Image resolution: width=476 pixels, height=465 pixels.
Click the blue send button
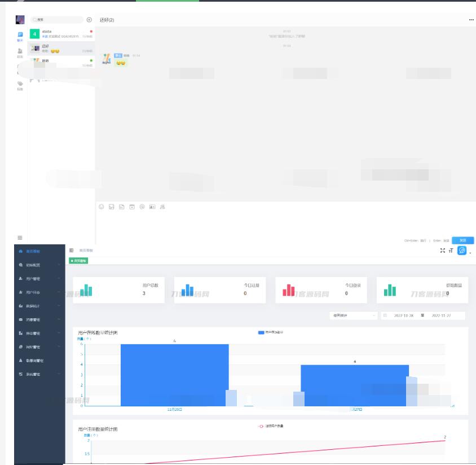(462, 240)
